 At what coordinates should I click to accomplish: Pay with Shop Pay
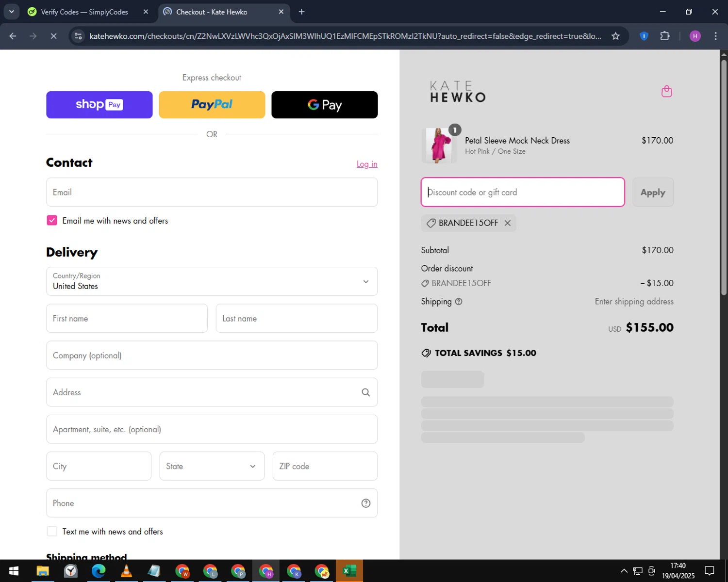tap(99, 105)
